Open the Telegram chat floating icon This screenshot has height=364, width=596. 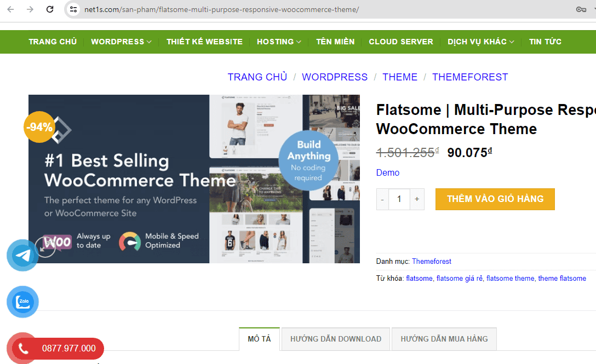pos(22,255)
